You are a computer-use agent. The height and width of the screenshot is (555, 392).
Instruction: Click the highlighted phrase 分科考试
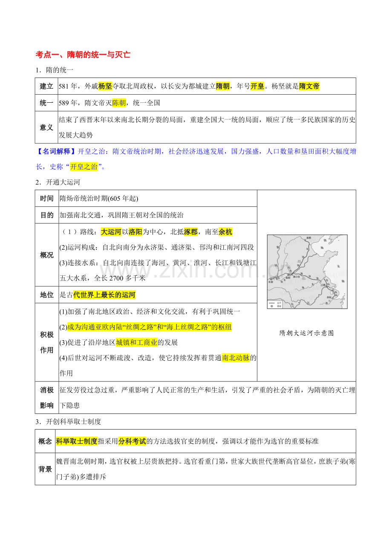(x=133, y=441)
